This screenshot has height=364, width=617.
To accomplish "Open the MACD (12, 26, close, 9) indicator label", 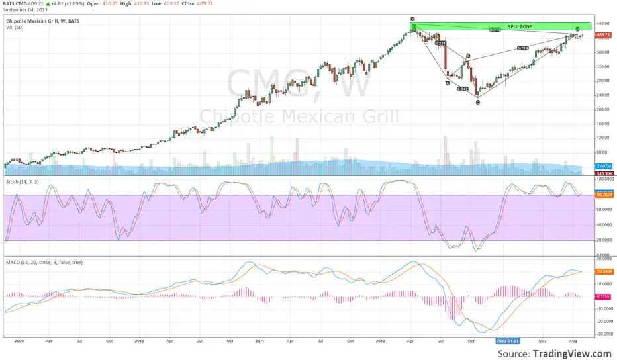I will tap(44, 263).
